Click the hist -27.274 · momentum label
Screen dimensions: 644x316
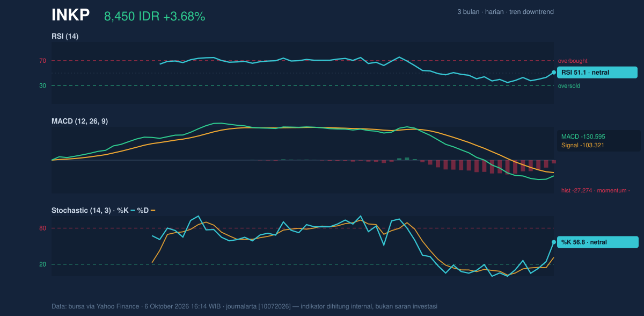[595, 190]
